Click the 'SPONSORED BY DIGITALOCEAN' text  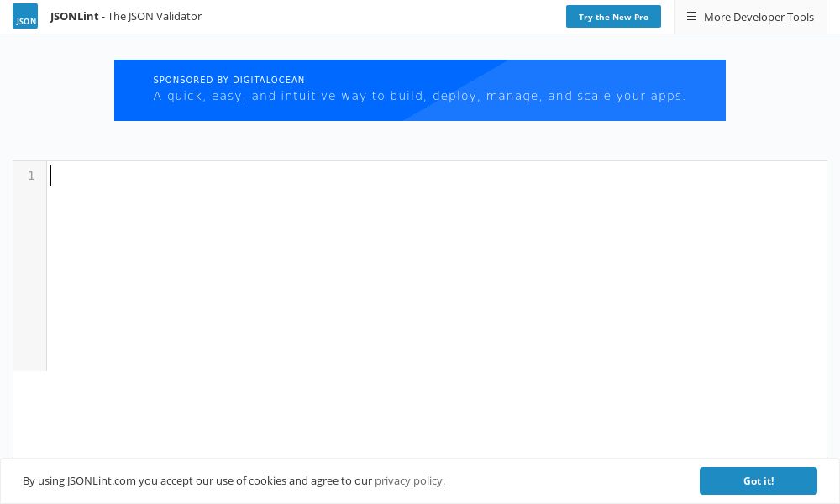coord(228,80)
